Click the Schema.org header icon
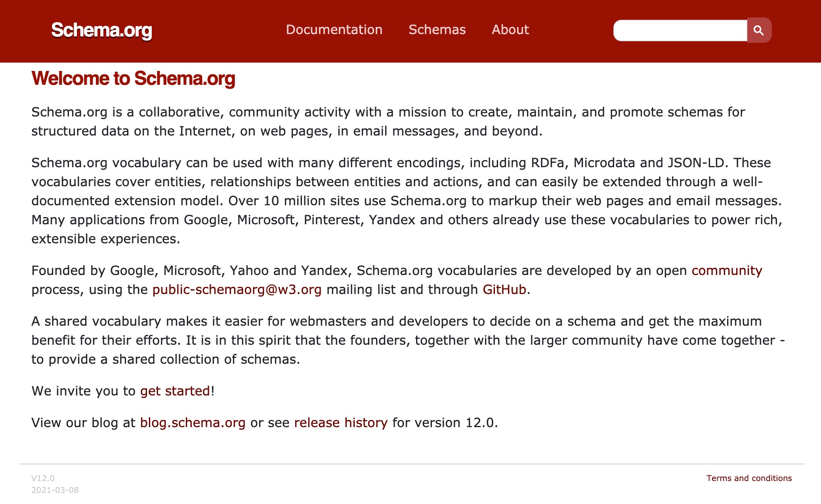 pyautogui.click(x=103, y=30)
